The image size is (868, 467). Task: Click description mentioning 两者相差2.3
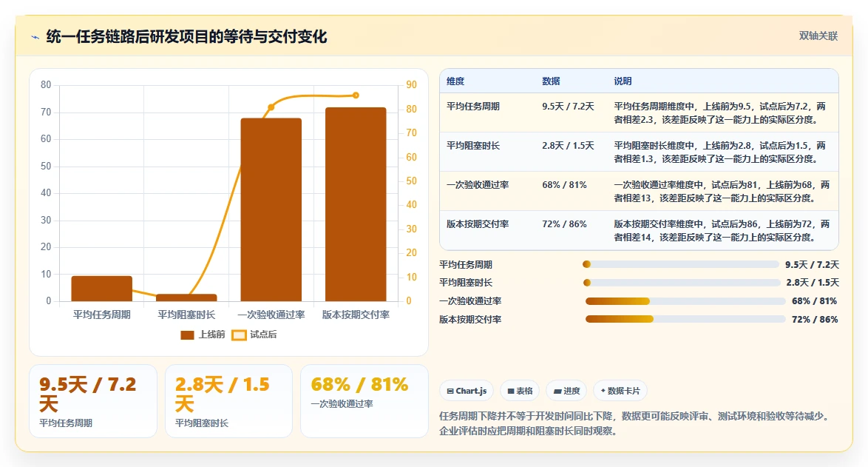click(719, 113)
